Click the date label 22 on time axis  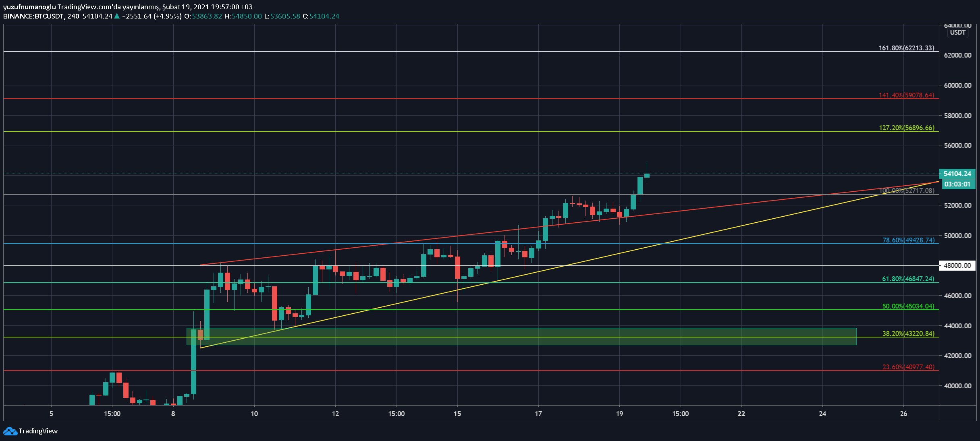pyautogui.click(x=741, y=414)
